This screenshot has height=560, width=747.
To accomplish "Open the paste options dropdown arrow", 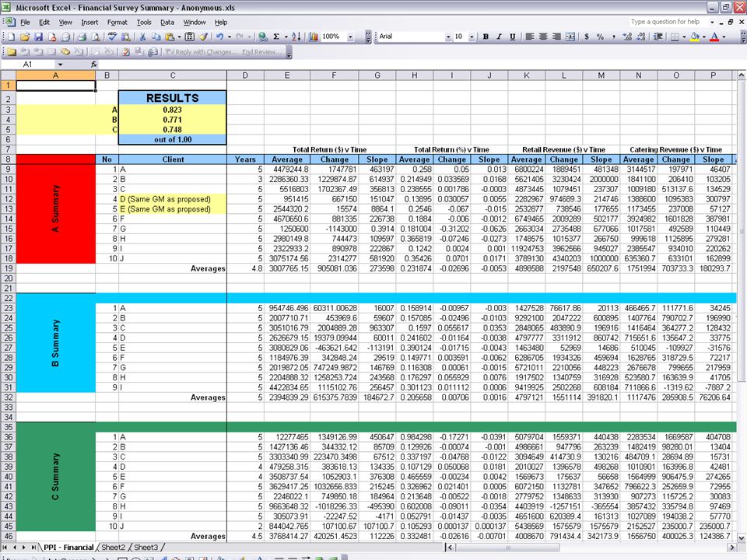I will click(179, 37).
